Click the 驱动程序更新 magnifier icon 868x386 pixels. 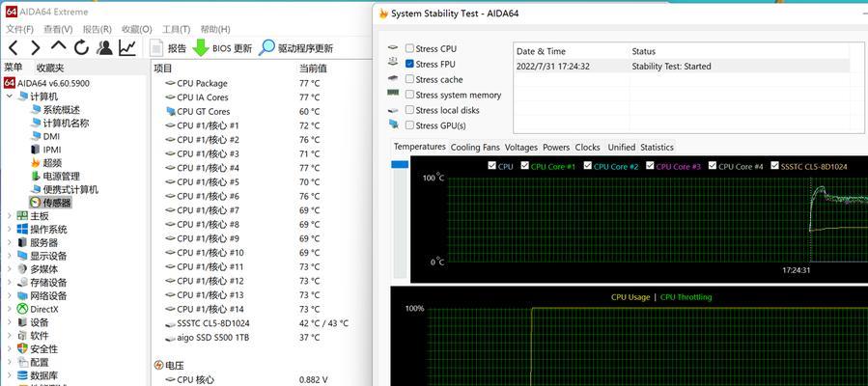tap(266, 48)
